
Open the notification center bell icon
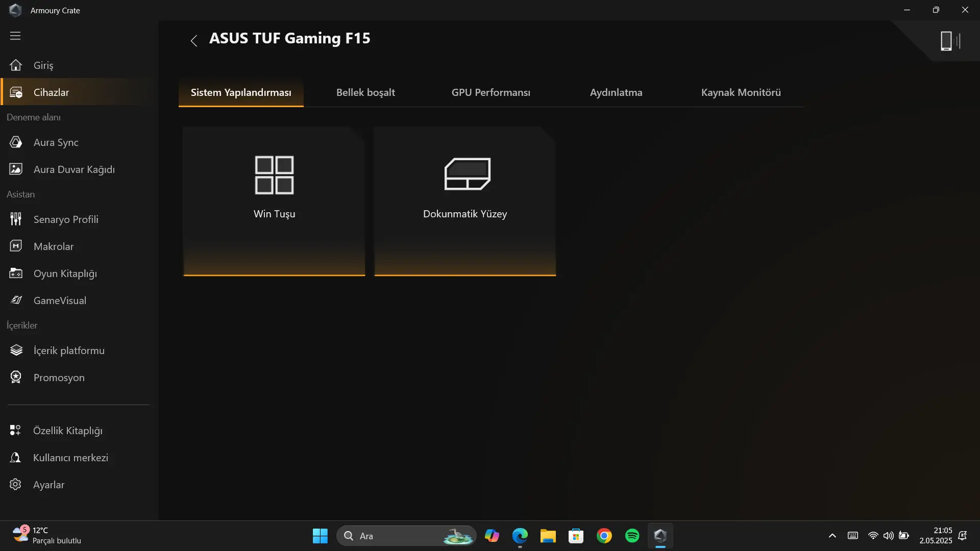point(963,536)
